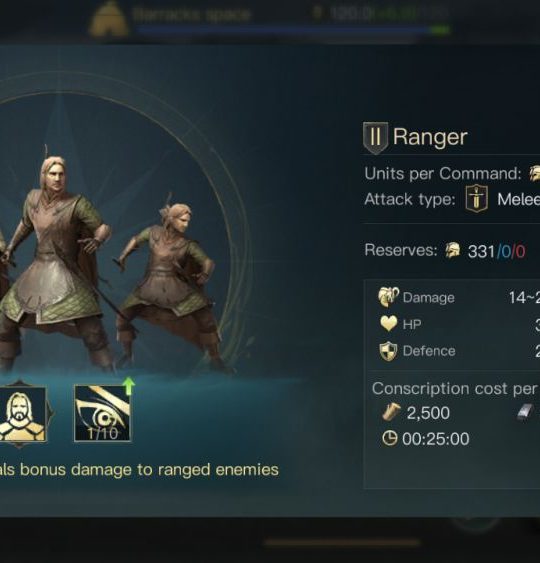Click the bonus damage to ranged enemies text

(139, 470)
